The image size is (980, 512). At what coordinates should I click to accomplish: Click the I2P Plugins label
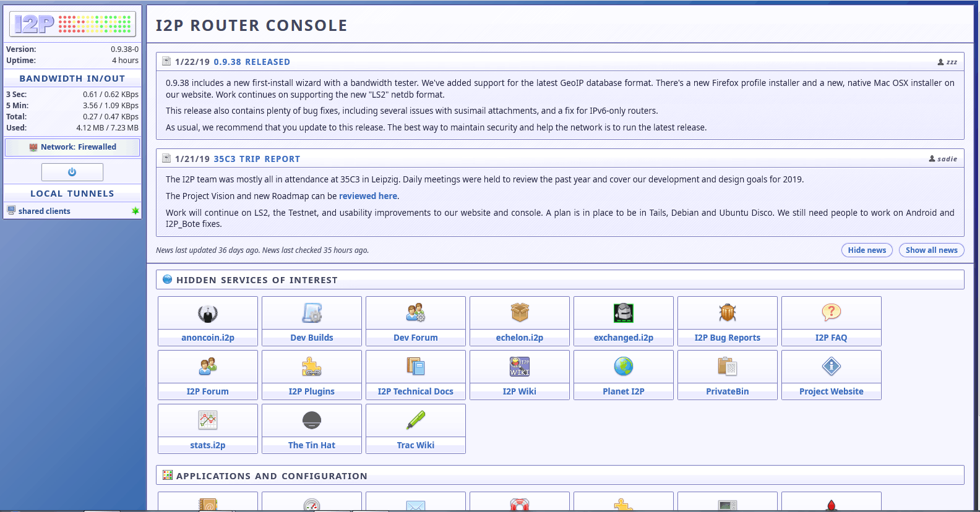click(312, 391)
